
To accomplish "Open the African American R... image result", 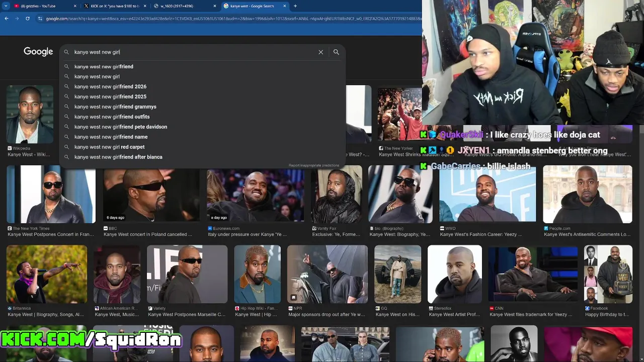I will 117,274.
